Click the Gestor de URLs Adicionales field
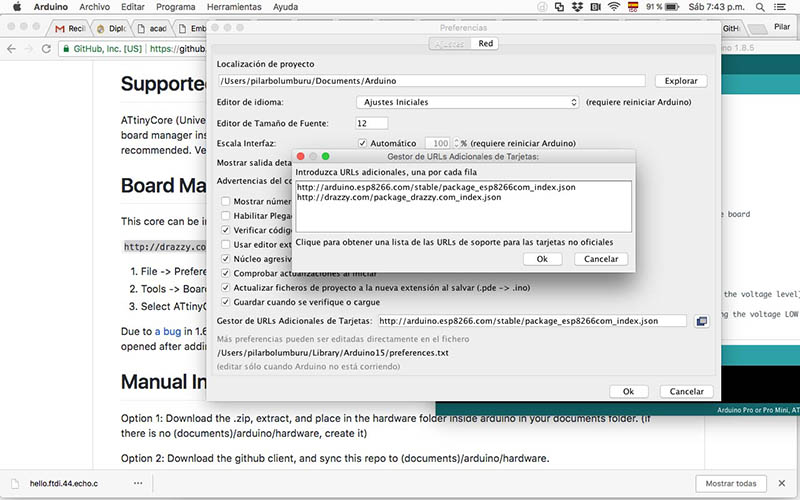This screenshot has height=500, width=800. pyautogui.click(x=532, y=321)
